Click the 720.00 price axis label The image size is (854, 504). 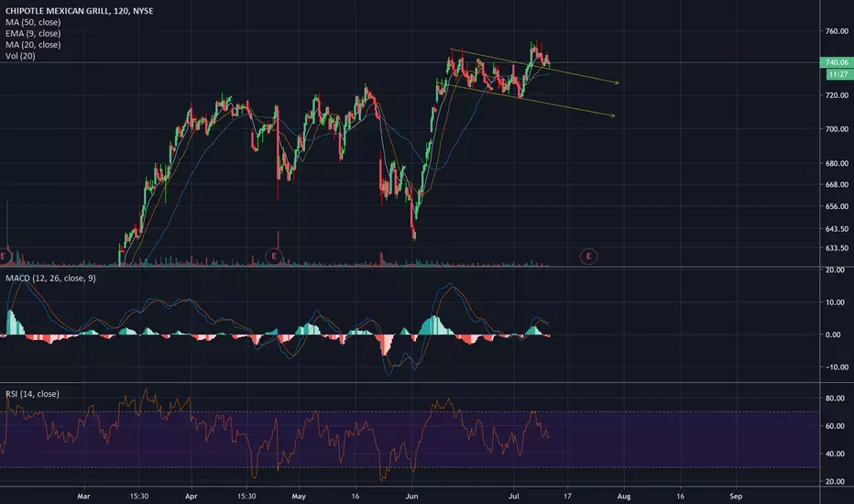[837, 95]
